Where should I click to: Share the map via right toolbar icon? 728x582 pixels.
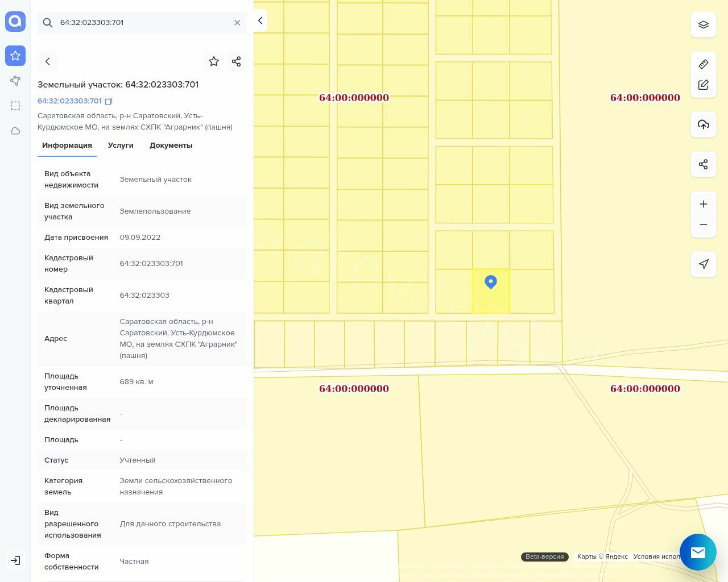(703, 164)
